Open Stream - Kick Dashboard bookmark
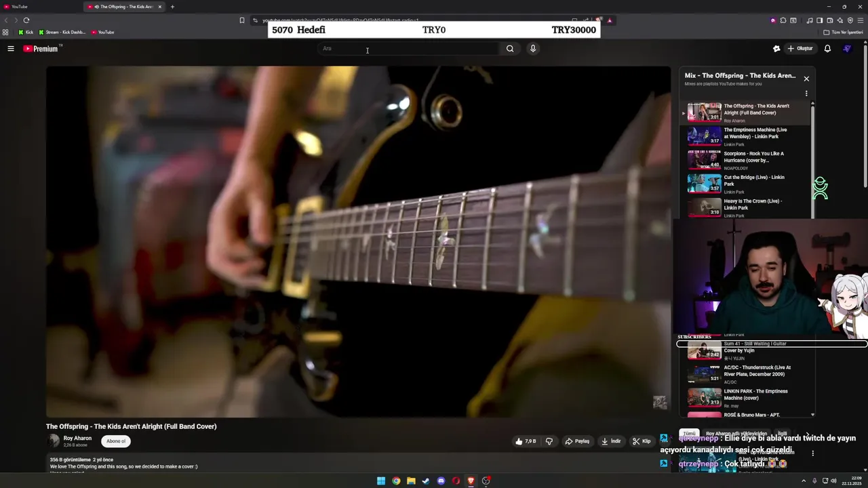 (62, 32)
